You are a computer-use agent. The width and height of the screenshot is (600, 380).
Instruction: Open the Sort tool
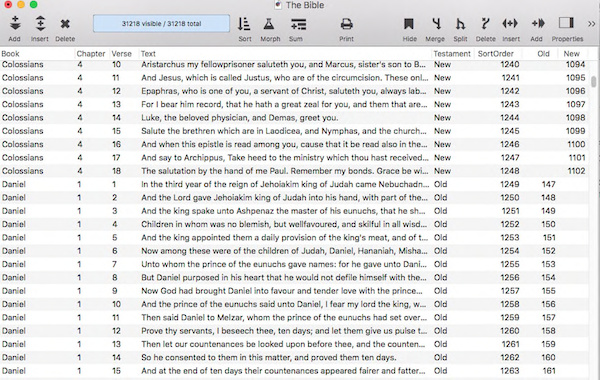pyautogui.click(x=244, y=24)
